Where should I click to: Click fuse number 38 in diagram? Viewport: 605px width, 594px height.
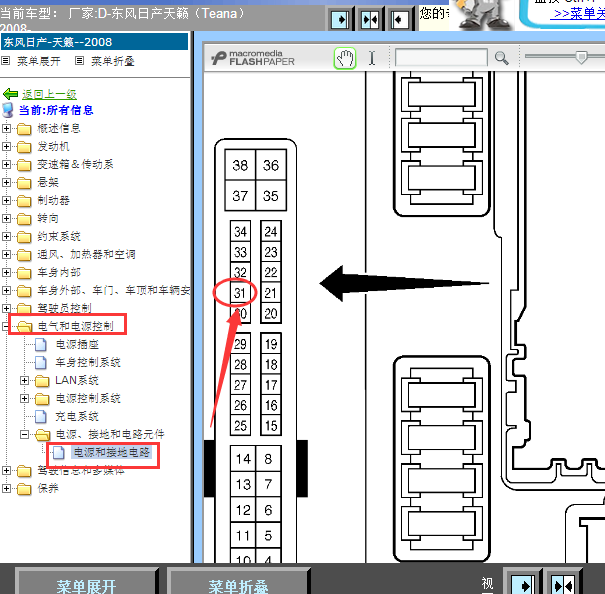click(x=240, y=165)
